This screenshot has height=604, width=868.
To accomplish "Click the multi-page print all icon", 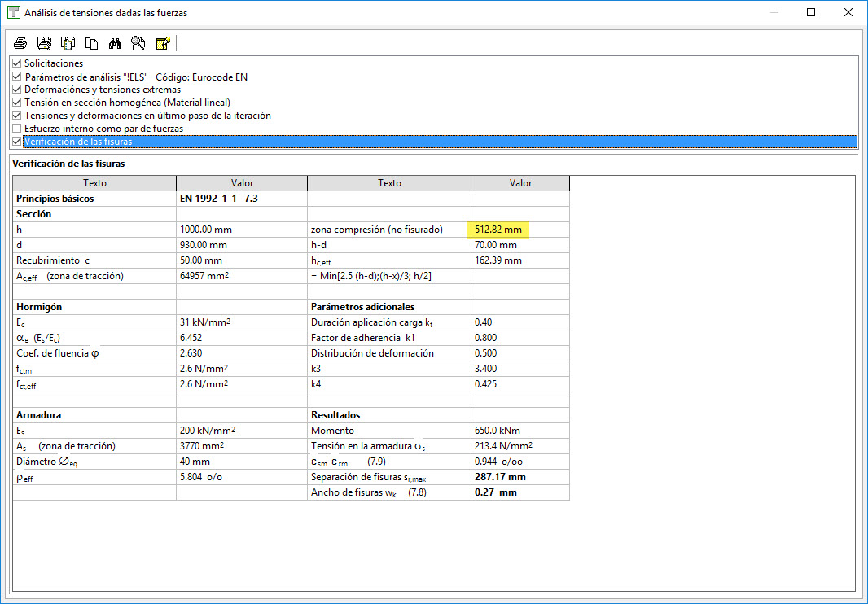I will pyautogui.click(x=45, y=43).
